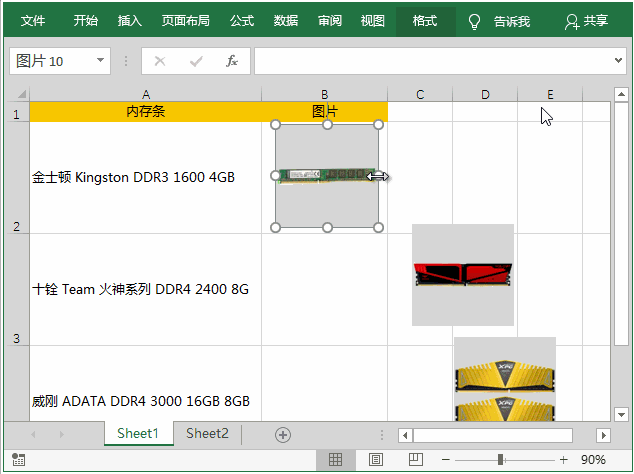Select the red Team memory picture
The image size is (634, 474).
tap(463, 275)
